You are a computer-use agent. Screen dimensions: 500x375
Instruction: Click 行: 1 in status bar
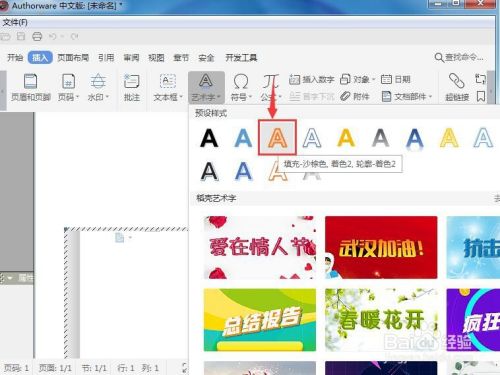[x=125, y=368]
